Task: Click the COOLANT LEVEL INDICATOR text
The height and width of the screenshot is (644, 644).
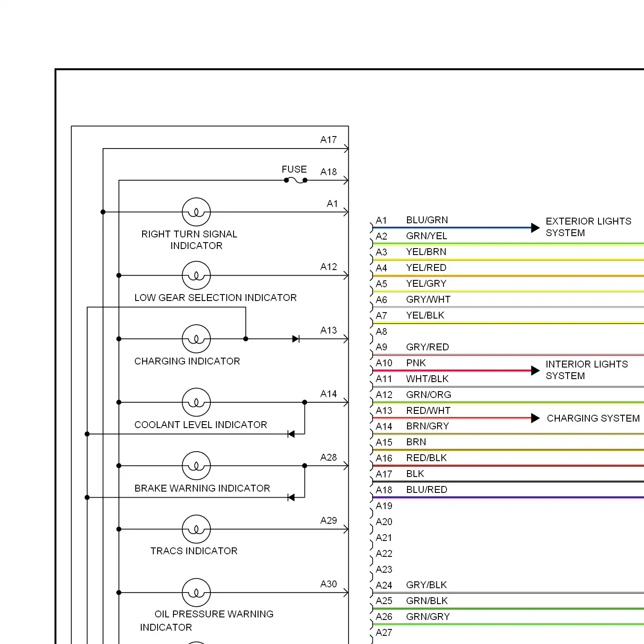Action: tap(200, 425)
